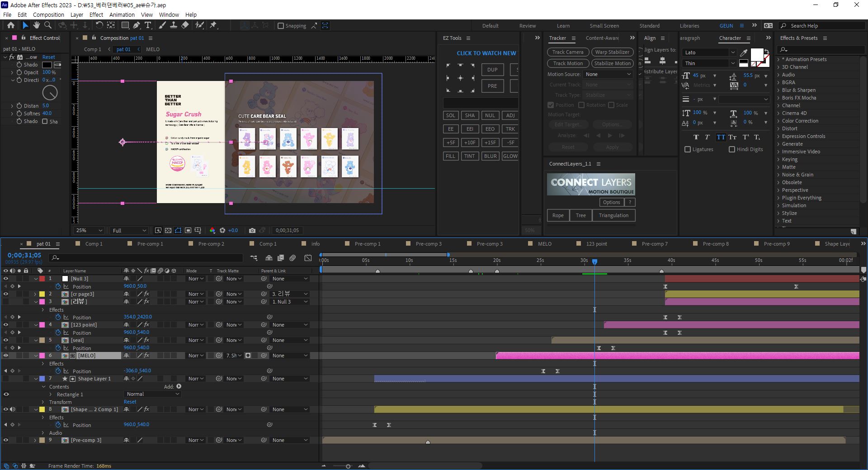This screenshot has width=868, height=470.
Task: Select the Roto Brush tool
Action: coord(199,25)
